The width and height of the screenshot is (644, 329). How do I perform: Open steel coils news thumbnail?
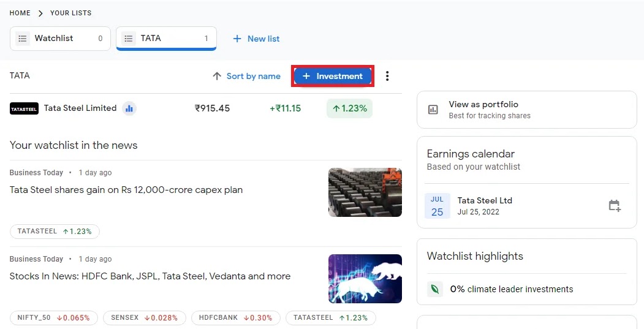(365, 192)
